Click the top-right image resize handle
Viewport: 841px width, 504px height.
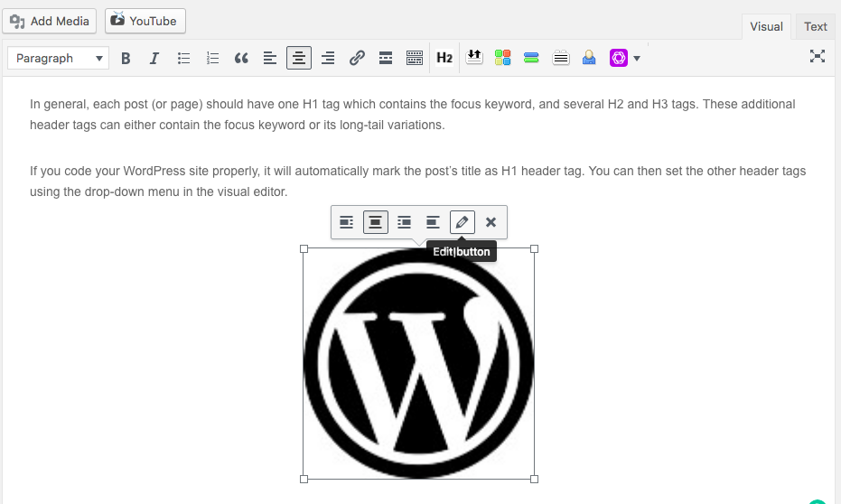click(534, 248)
